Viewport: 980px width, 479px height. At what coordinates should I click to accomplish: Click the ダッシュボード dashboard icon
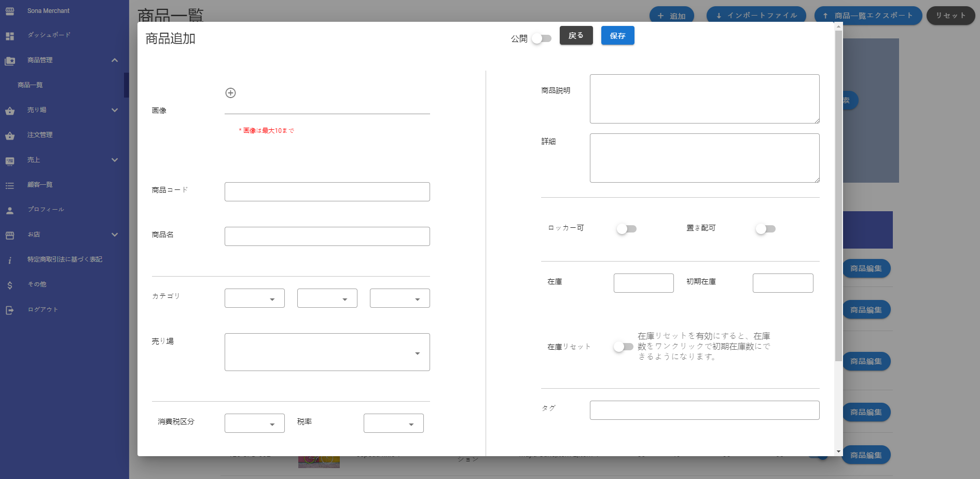pyautogui.click(x=10, y=36)
